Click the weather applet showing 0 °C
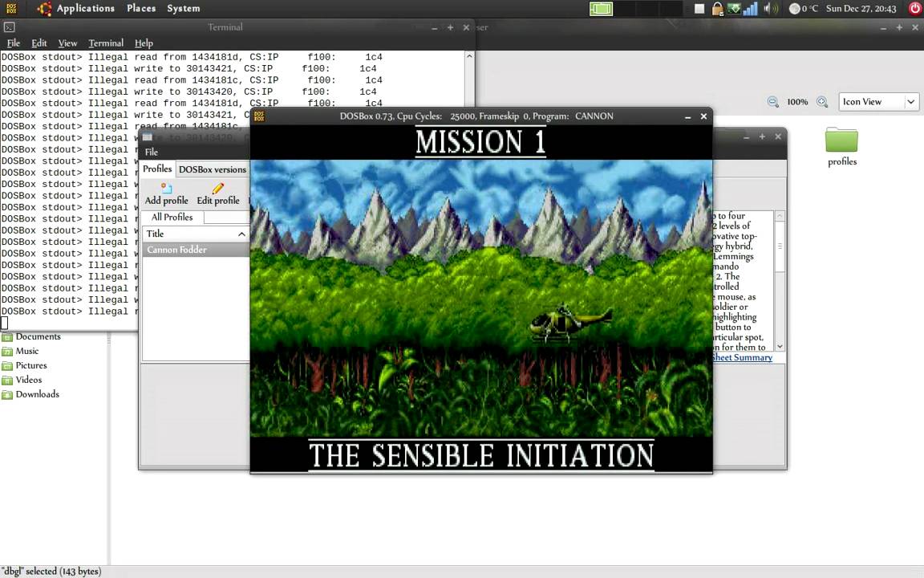Image resolution: width=924 pixels, height=578 pixels. tap(804, 8)
